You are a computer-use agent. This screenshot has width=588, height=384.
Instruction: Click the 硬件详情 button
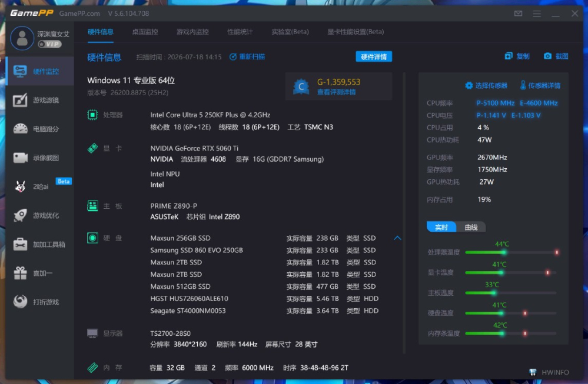tap(374, 56)
